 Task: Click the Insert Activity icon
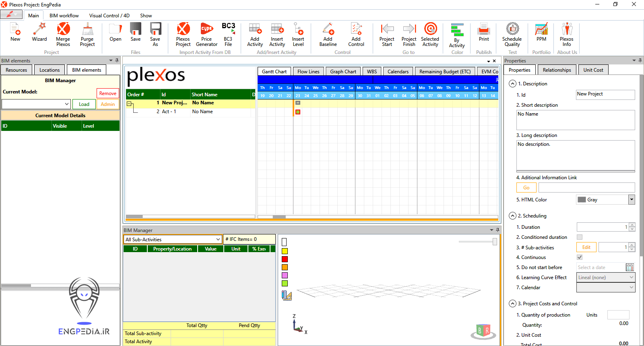click(277, 35)
